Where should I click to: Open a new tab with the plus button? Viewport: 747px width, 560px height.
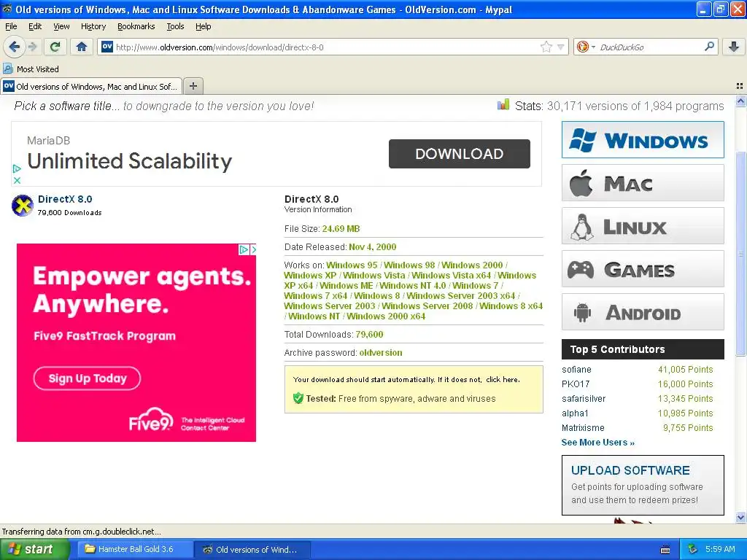click(193, 86)
